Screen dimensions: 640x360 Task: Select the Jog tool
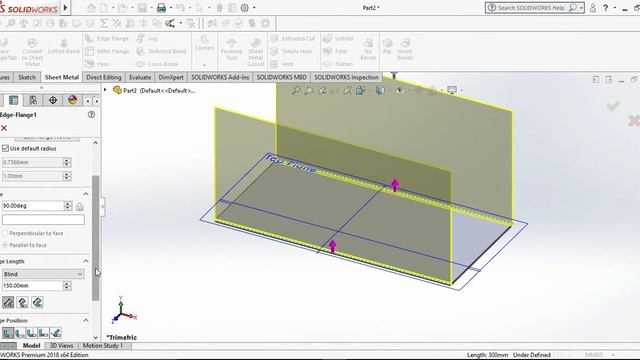click(147, 39)
